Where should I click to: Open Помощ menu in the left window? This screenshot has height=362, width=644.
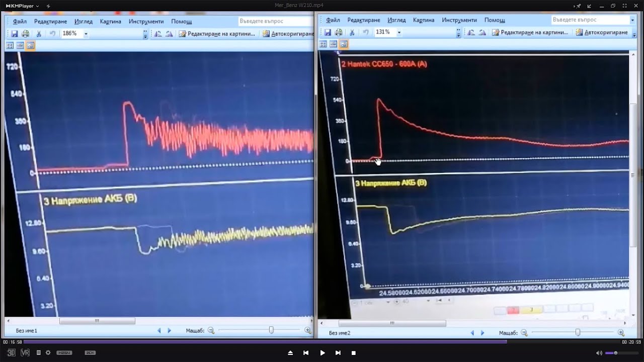[182, 22]
